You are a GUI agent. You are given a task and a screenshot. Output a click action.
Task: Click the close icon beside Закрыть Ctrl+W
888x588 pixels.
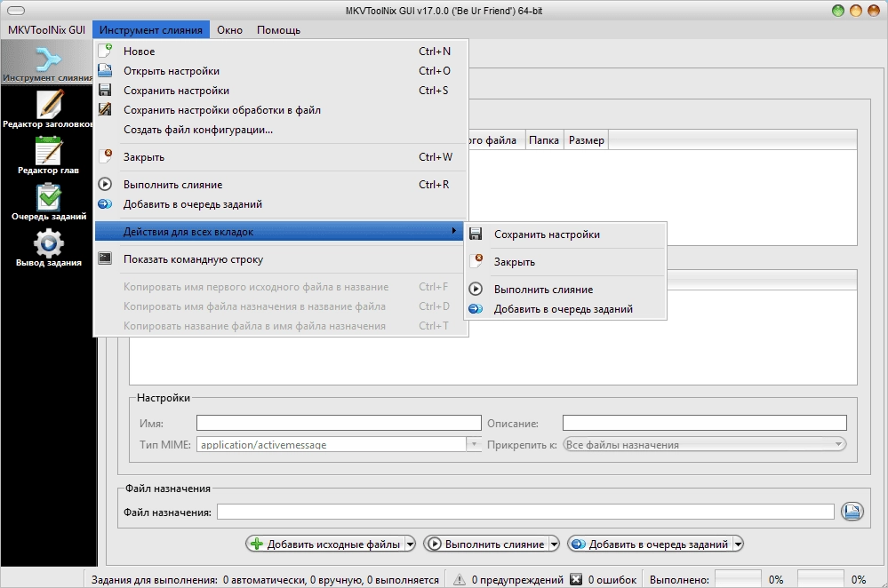pos(106,156)
